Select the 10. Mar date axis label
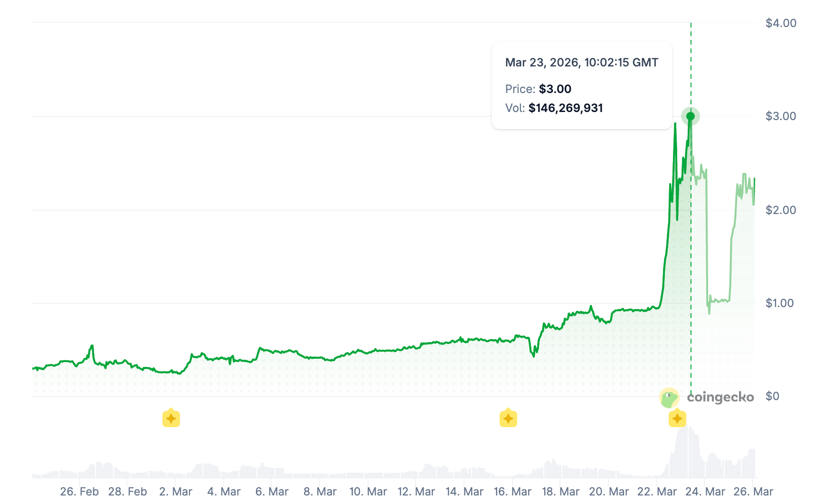The width and height of the screenshot is (814, 504). pyautogui.click(x=368, y=492)
